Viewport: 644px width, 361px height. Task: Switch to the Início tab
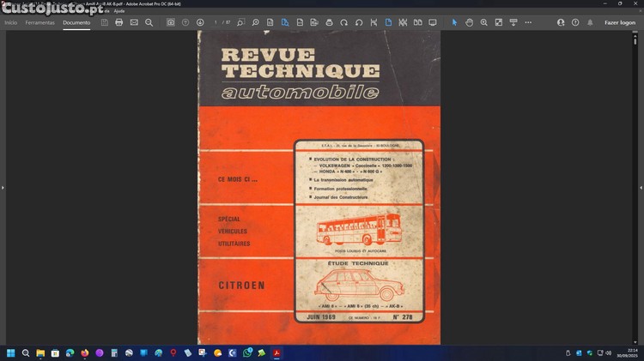click(10, 22)
